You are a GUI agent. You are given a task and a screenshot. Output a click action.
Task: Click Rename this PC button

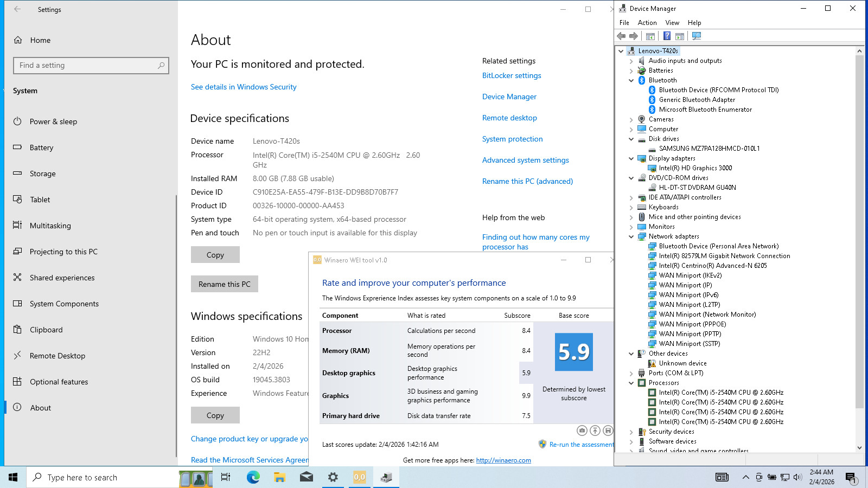(225, 284)
